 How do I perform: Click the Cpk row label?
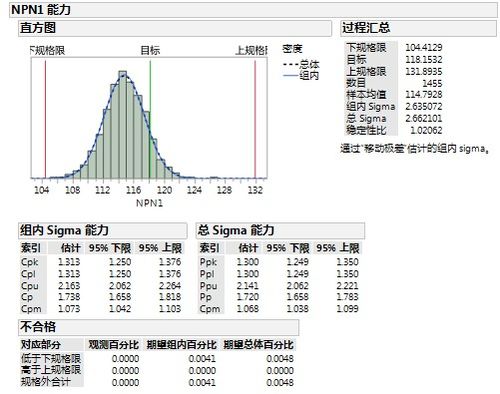click(29, 262)
